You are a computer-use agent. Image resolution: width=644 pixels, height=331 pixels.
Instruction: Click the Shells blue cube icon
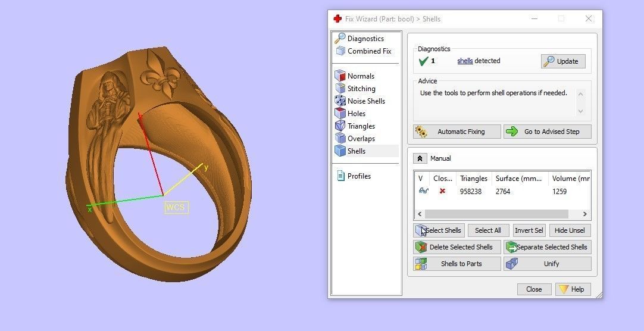tap(340, 151)
